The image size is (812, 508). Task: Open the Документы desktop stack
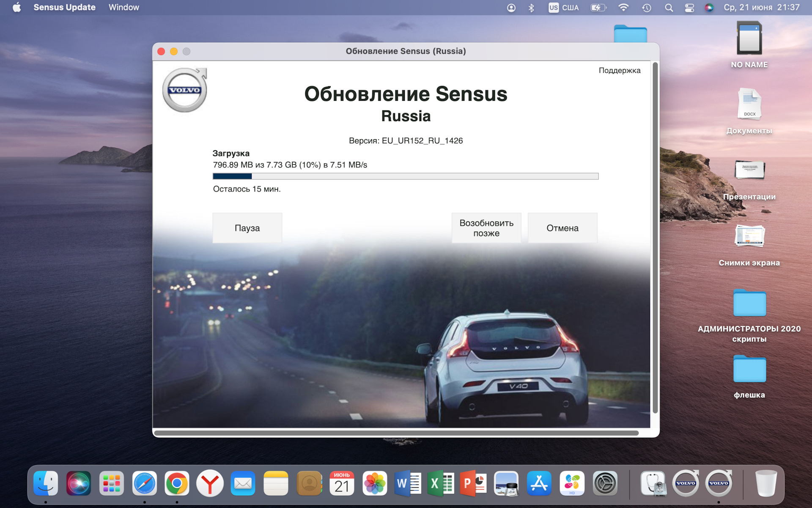[749, 103]
